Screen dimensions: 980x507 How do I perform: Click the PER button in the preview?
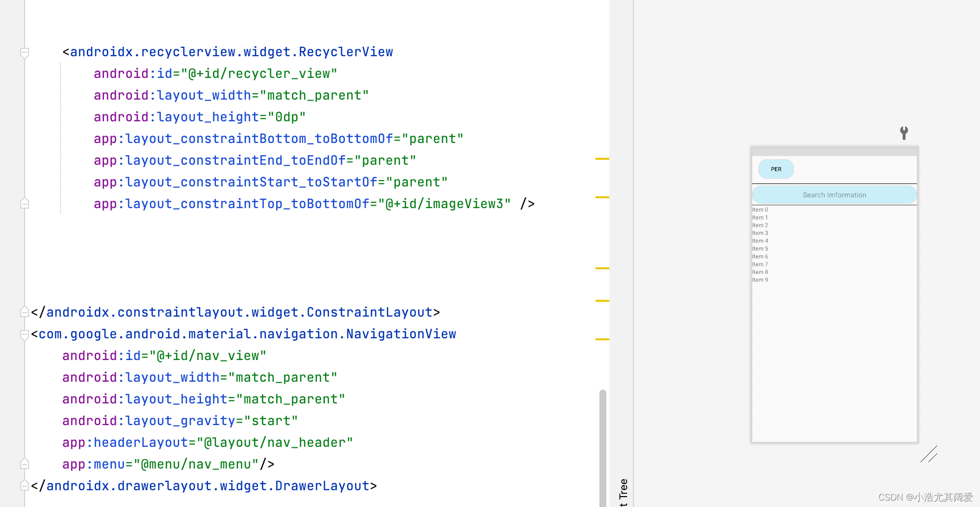pyautogui.click(x=776, y=169)
